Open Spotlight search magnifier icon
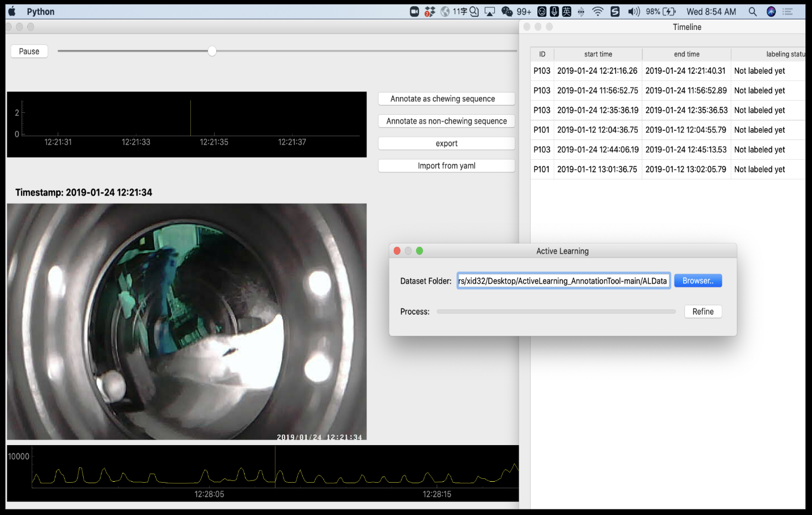 (753, 12)
